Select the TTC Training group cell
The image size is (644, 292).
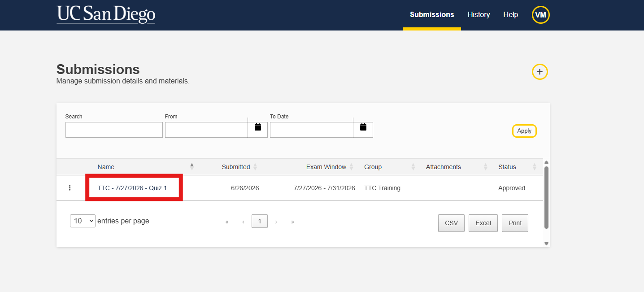click(382, 188)
